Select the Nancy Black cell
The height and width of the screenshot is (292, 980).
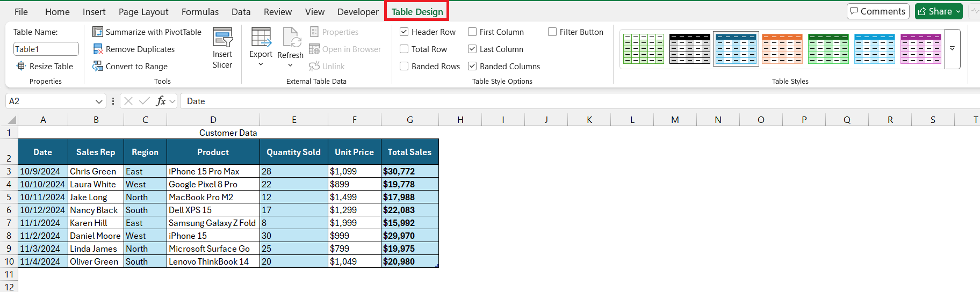(96, 210)
